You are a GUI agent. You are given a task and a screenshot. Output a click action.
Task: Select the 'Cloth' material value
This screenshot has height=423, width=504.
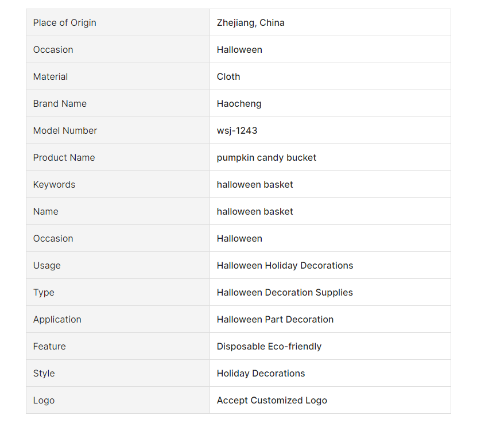(228, 77)
